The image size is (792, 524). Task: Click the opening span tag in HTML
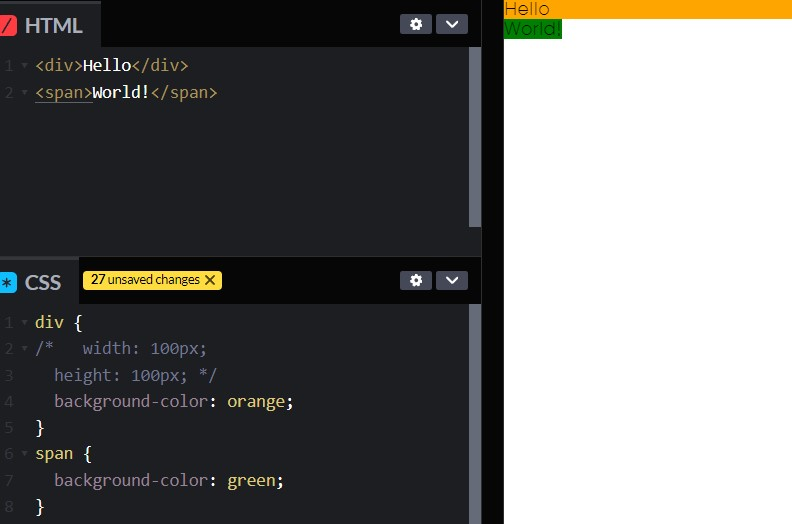[64, 93]
